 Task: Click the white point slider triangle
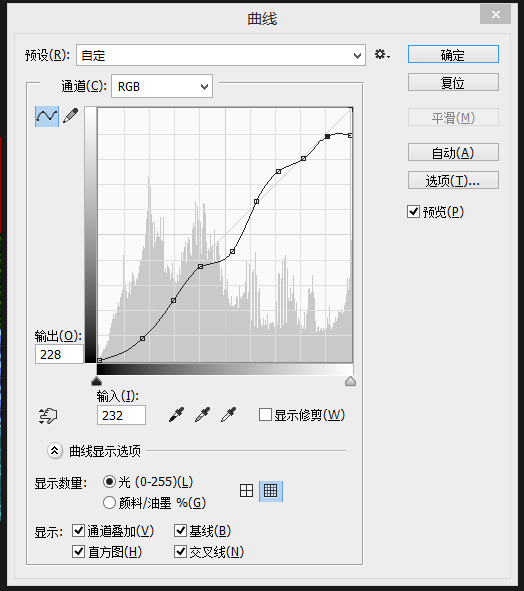pyautogui.click(x=350, y=381)
